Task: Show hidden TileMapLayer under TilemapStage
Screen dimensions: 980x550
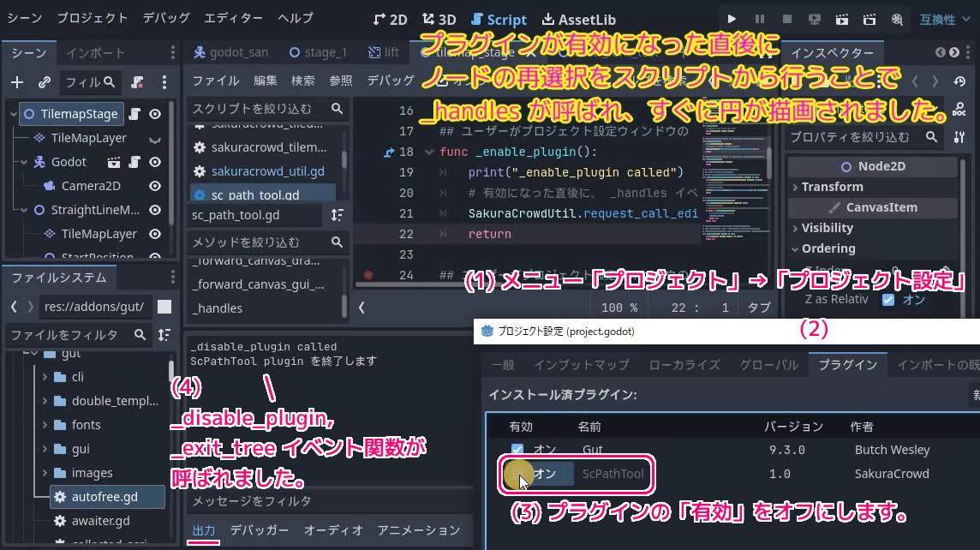Action: [x=155, y=140]
